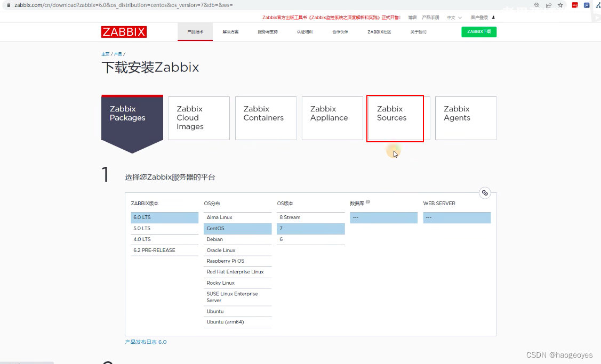The height and width of the screenshot is (364, 601).
Task: Select the Zabbix Containers tab
Action: pos(266,118)
